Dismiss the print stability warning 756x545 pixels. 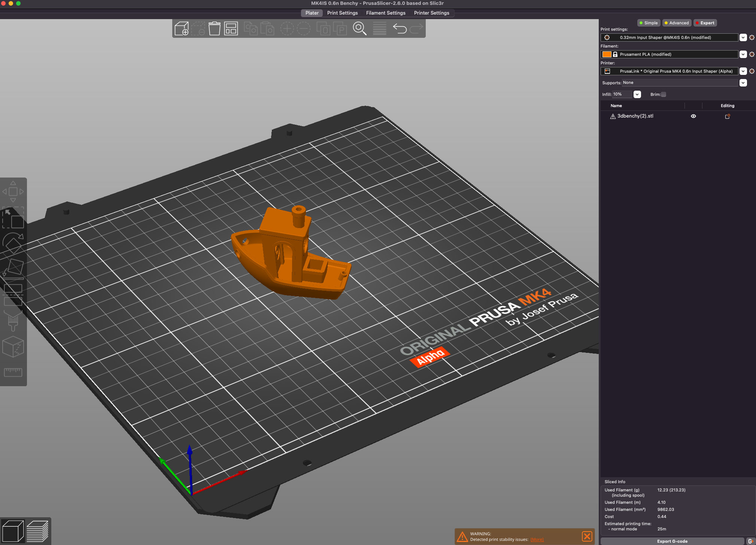point(587,536)
